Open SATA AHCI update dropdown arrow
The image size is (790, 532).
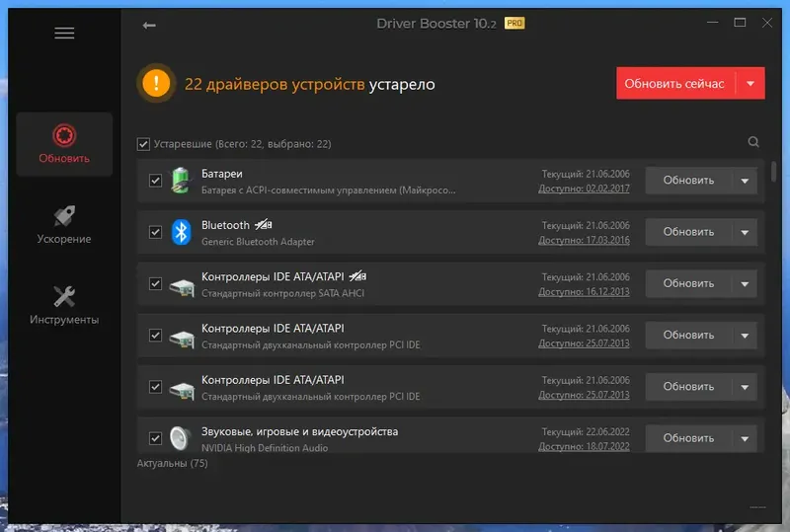(745, 283)
